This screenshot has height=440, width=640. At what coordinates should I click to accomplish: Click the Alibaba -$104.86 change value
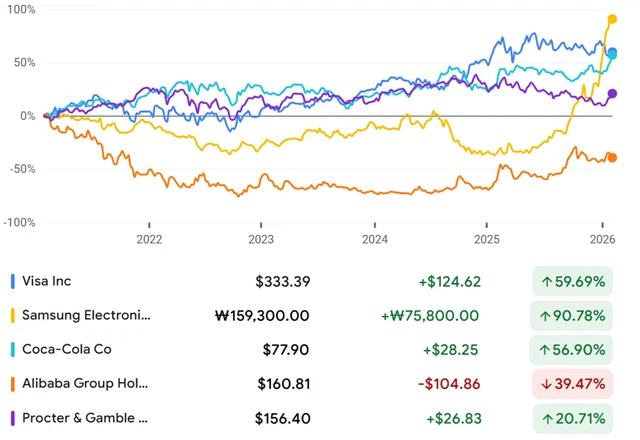click(448, 384)
